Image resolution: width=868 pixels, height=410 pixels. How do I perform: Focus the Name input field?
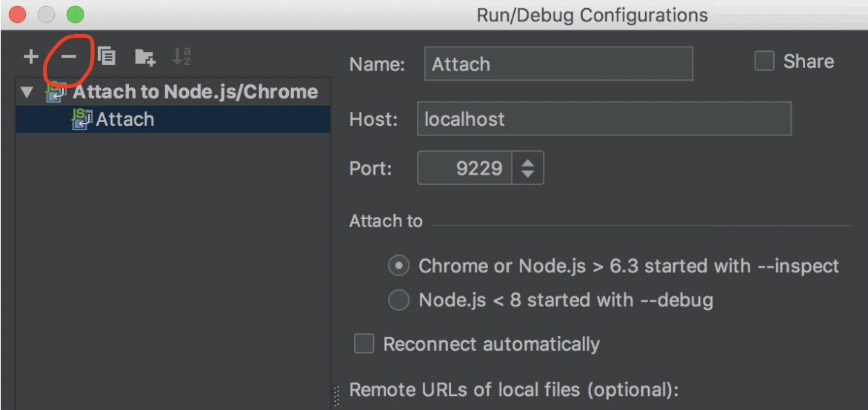coord(558,64)
